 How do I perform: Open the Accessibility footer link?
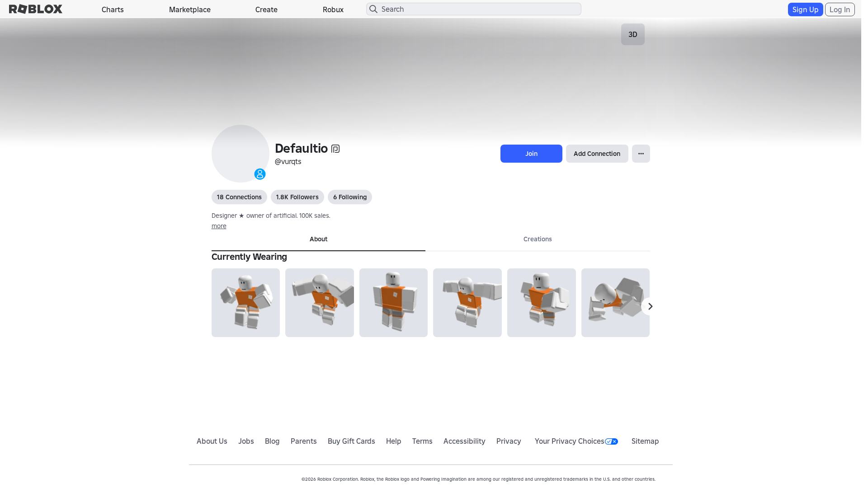click(x=464, y=441)
